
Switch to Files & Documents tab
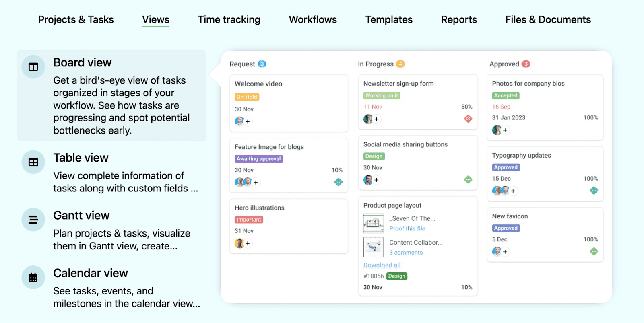coord(548,19)
